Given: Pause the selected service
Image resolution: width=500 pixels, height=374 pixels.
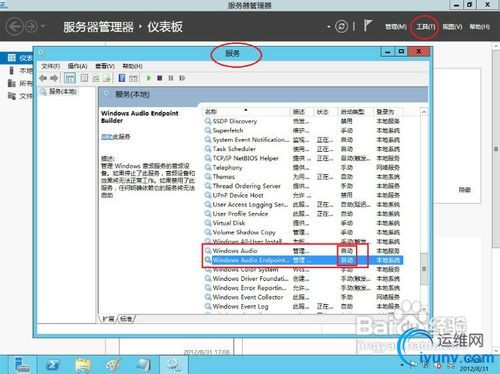Looking at the screenshot, I should (171, 78).
